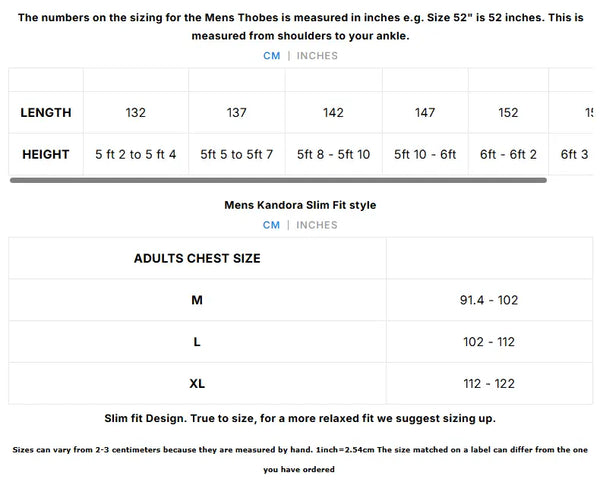This screenshot has width=600, height=482.
Task: Click the 152 length cell
Action: 508,113
